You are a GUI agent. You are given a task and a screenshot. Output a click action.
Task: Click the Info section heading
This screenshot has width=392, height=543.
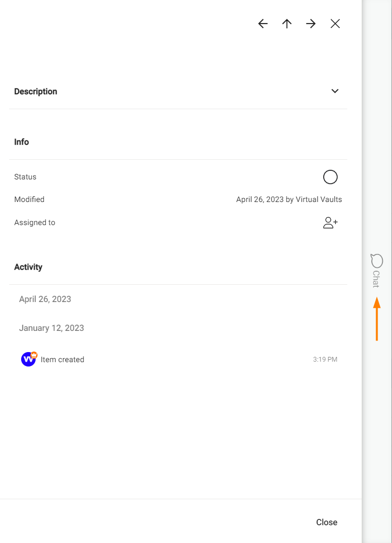coord(22,142)
